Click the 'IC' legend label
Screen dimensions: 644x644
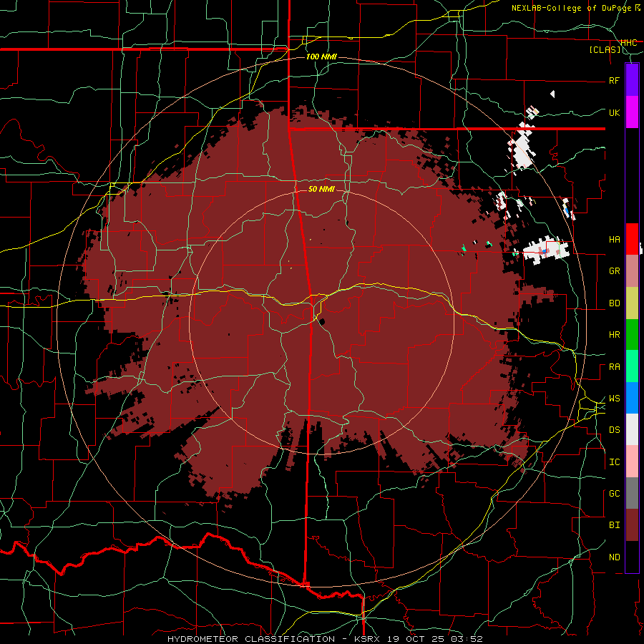[614, 462]
